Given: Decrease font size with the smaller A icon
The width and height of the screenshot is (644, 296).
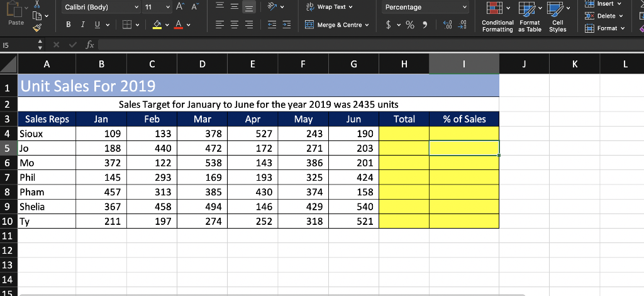Looking at the screenshot, I should pyautogui.click(x=194, y=6).
